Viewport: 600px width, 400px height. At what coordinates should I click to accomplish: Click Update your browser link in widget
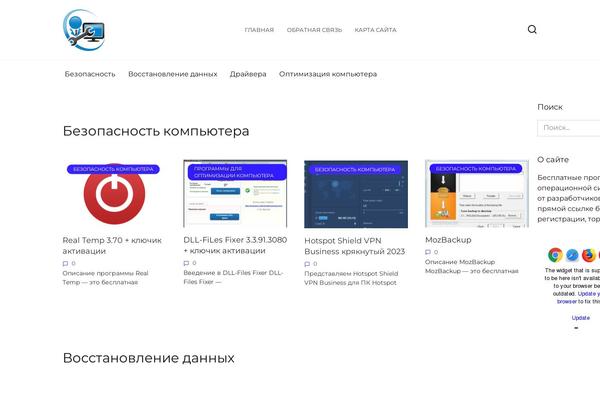tap(578, 298)
